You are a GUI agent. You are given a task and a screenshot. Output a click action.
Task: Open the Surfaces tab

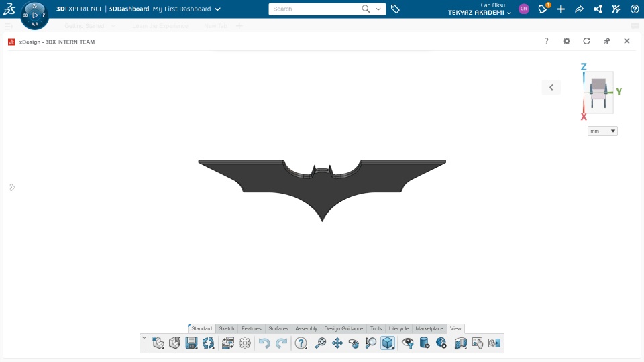(278, 328)
